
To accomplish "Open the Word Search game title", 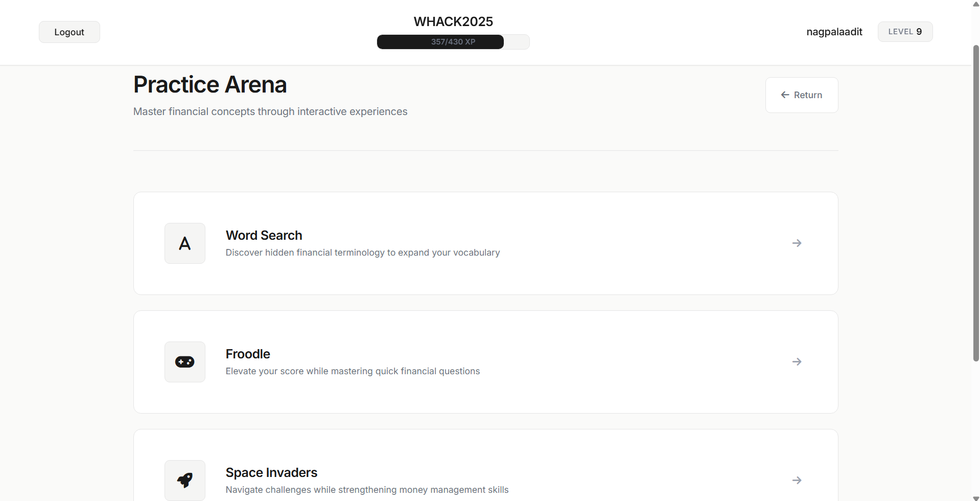I will (264, 235).
